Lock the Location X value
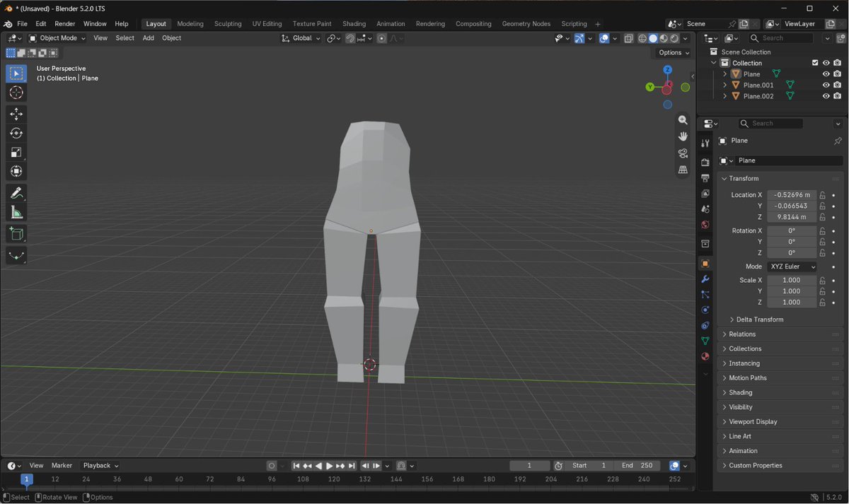This screenshot has height=504, width=849. [823, 195]
